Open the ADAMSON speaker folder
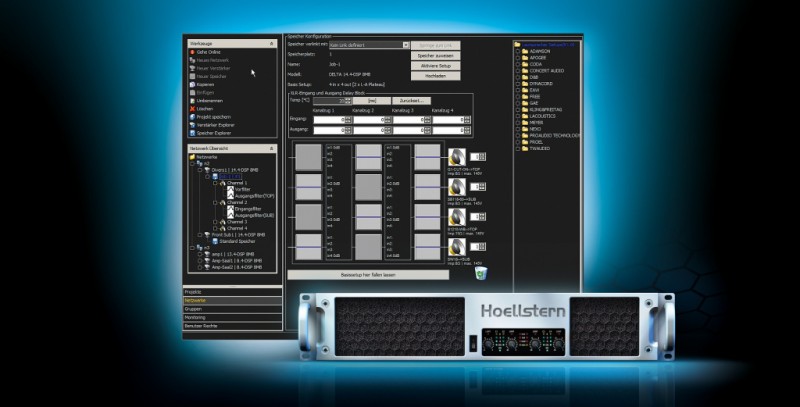Image resolution: width=800 pixels, height=407 pixels. 535,52
